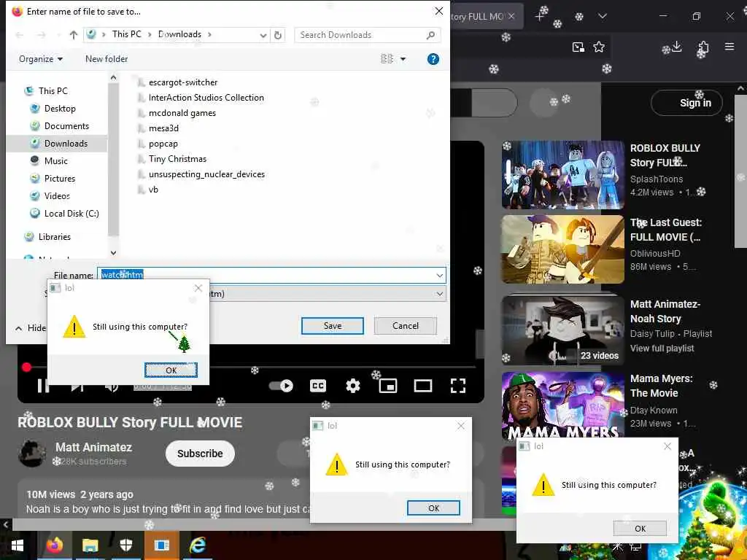This screenshot has width=747, height=560.
Task: Pause the YouTube video
Action: (x=43, y=386)
